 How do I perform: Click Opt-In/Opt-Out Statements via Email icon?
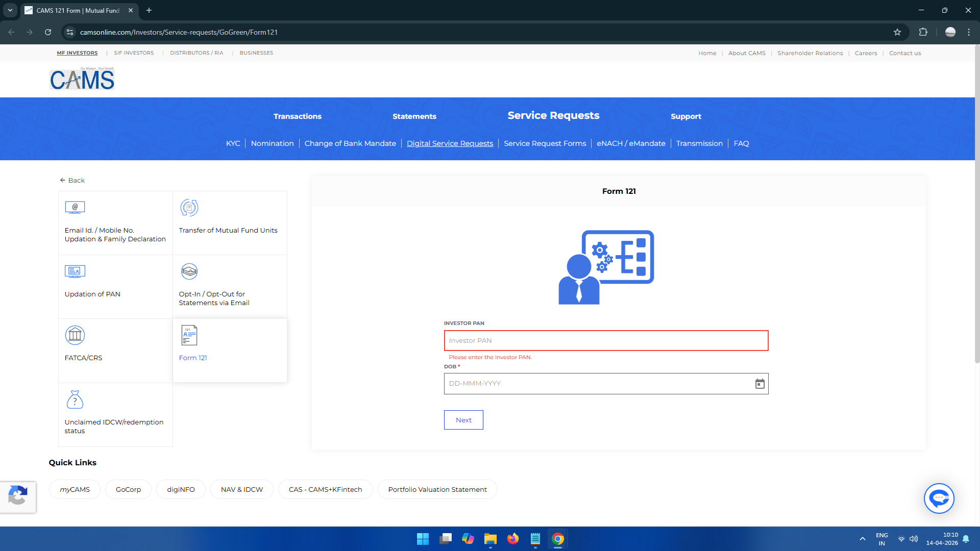pos(189,271)
